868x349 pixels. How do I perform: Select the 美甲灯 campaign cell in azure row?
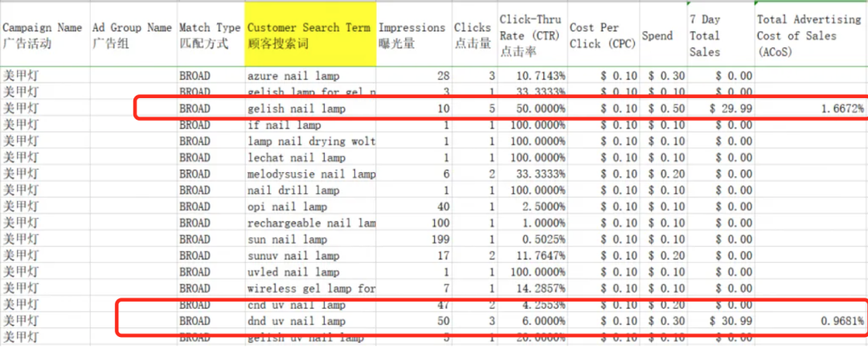pos(44,76)
